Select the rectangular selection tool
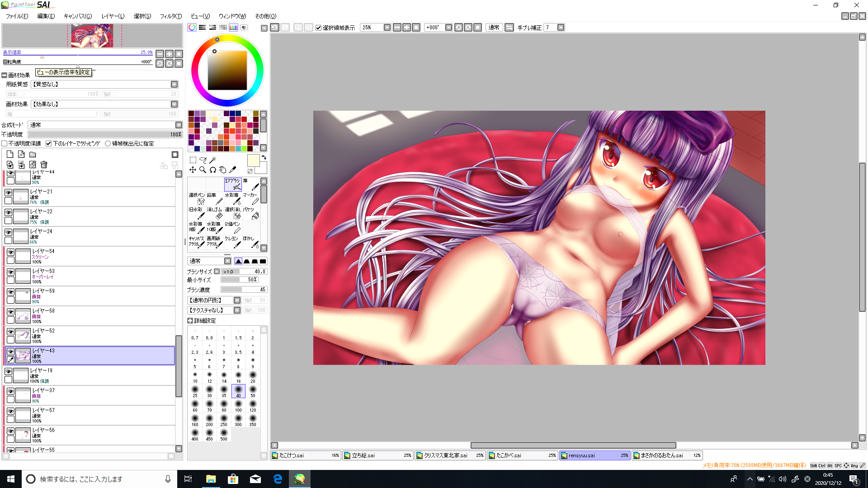This screenshot has height=488, width=868. pyautogui.click(x=193, y=160)
